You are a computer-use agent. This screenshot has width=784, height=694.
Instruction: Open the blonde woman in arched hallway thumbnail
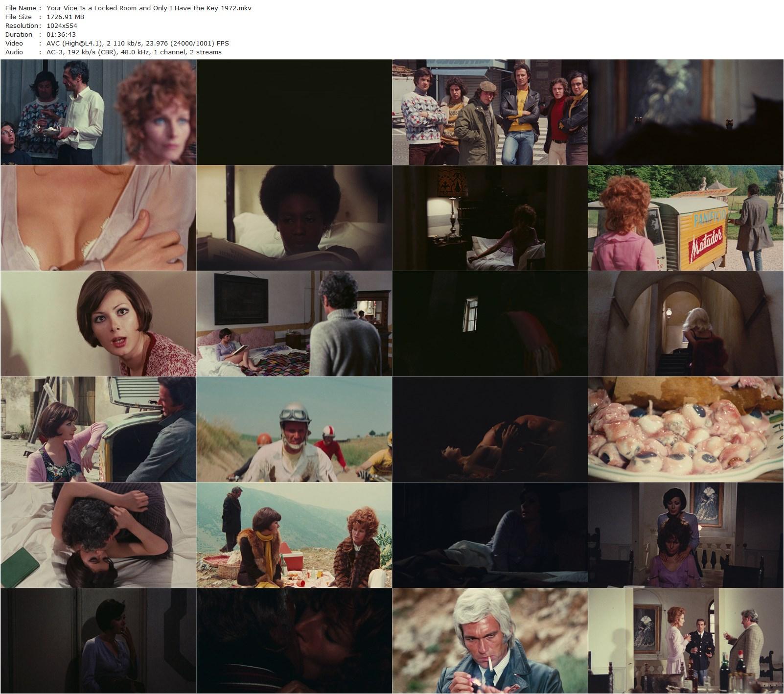point(686,324)
